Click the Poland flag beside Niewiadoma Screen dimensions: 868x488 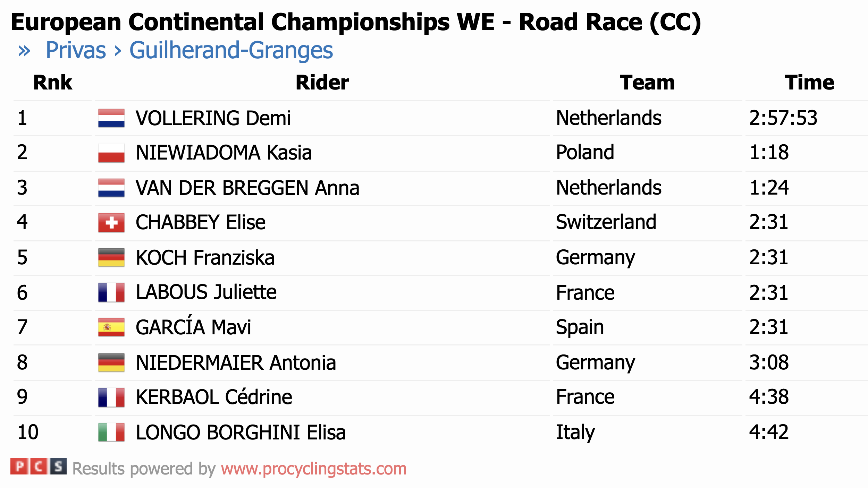point(111,153)
